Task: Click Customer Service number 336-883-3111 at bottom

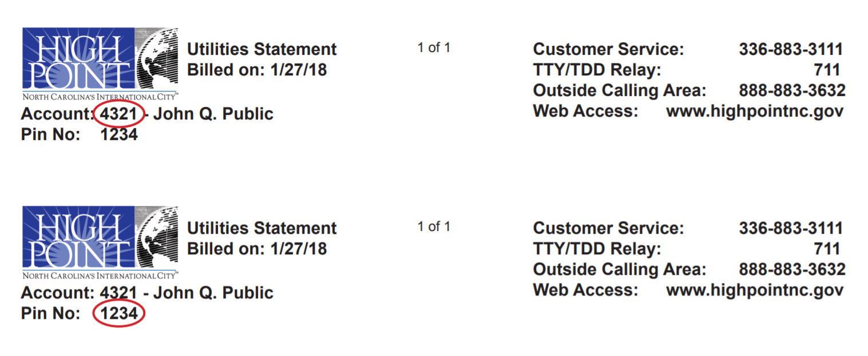Action: (x=791, y=228)
